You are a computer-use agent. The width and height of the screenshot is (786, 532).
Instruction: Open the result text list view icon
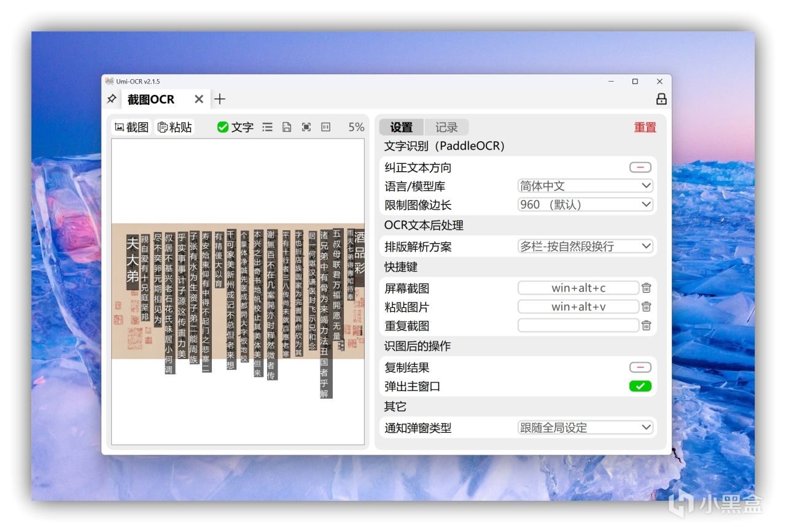[267, 127]
